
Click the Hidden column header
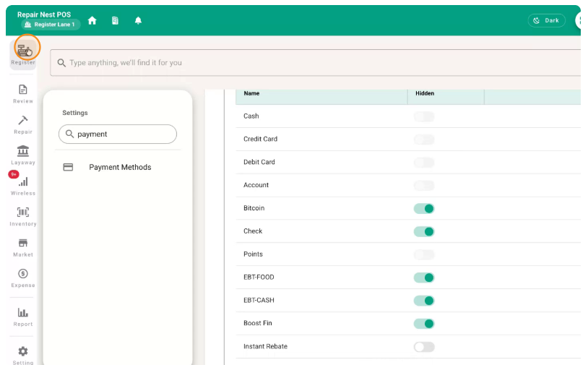(x=425, y=93)
